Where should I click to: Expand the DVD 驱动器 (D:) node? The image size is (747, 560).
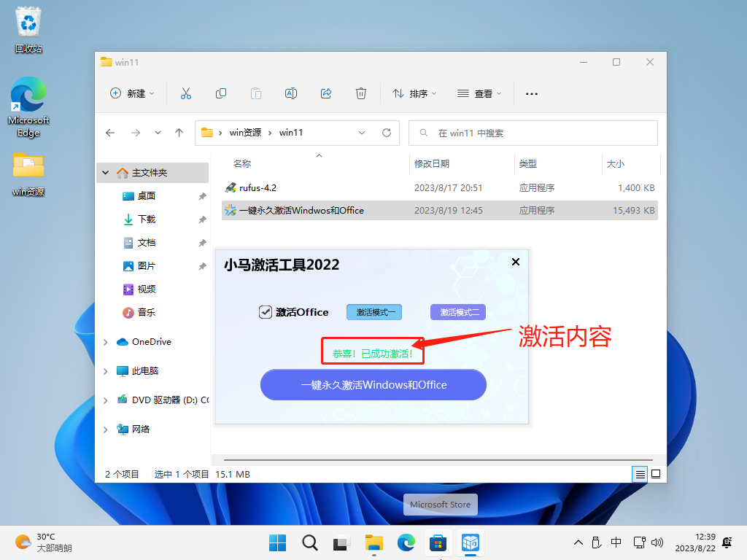pos(106,400)
